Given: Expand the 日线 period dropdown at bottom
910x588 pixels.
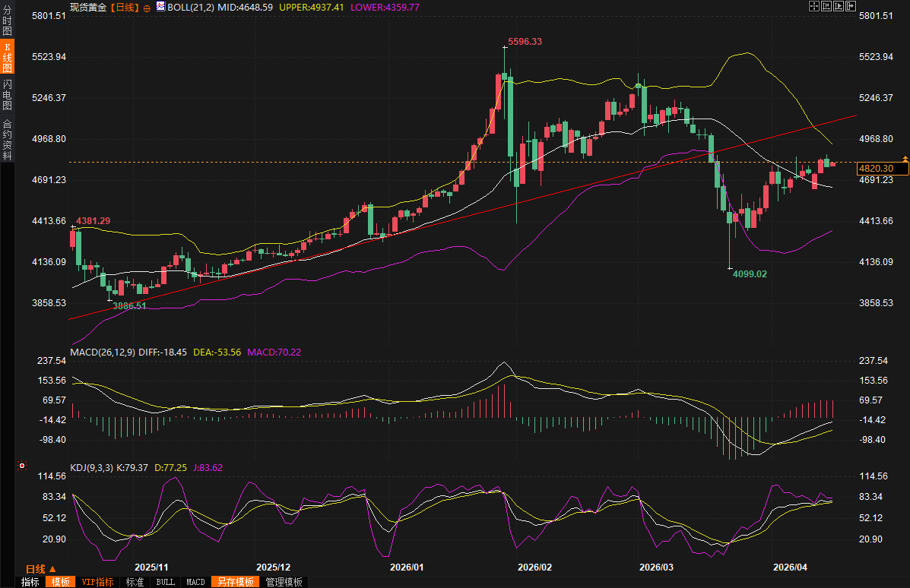Looking at the screenshot, I should tap(40, 569).
